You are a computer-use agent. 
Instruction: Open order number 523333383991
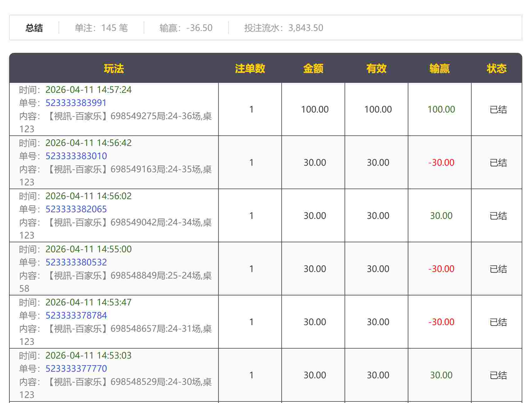click(x=76, y=103)
